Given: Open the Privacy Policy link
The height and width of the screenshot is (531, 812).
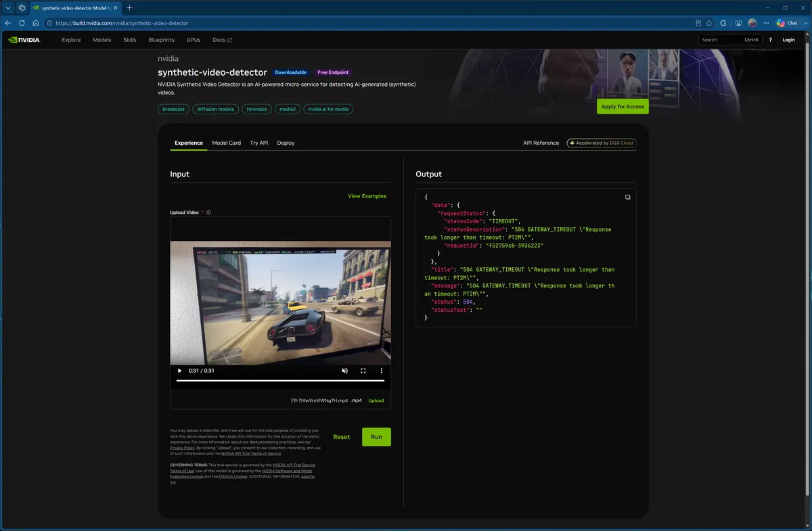Looking at the screenshot, I should [x=182, y=448].
